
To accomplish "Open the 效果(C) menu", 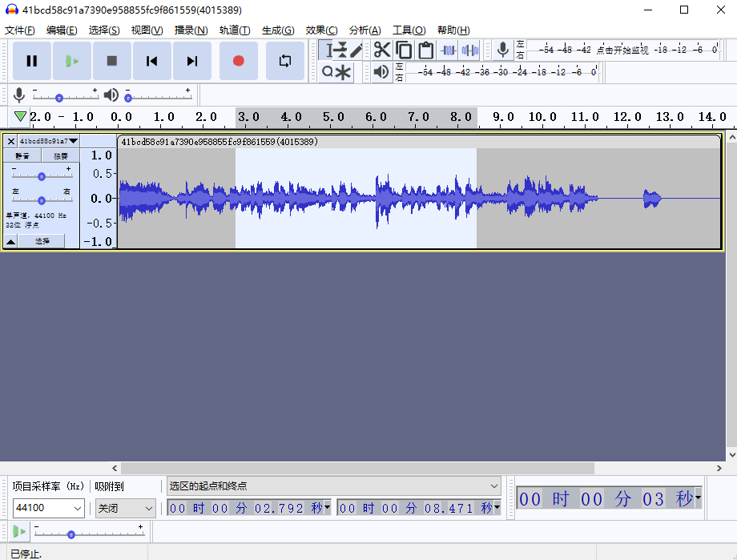I will [321, 30].
